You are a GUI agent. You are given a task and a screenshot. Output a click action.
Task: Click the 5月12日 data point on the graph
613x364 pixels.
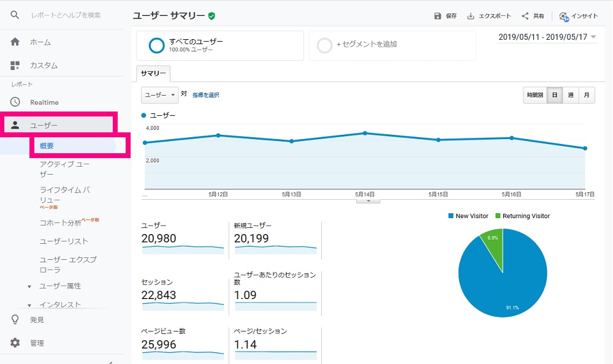[218, 135]
